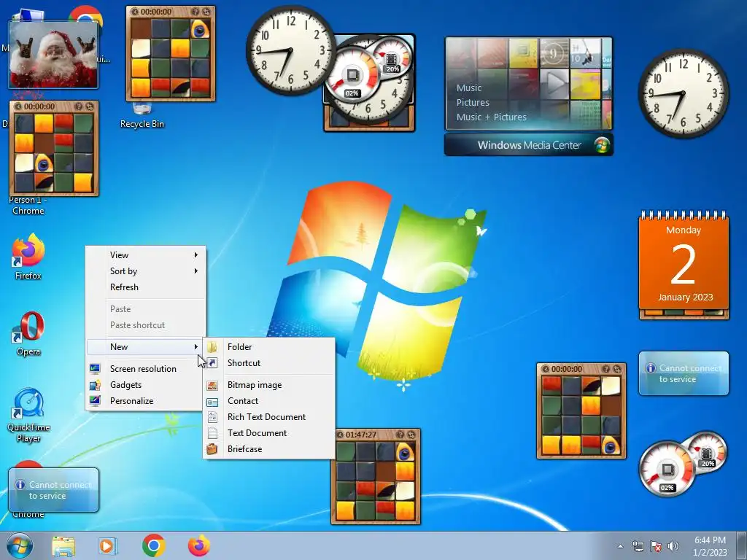Click the Gadgets menu item icon

point(95,385)
